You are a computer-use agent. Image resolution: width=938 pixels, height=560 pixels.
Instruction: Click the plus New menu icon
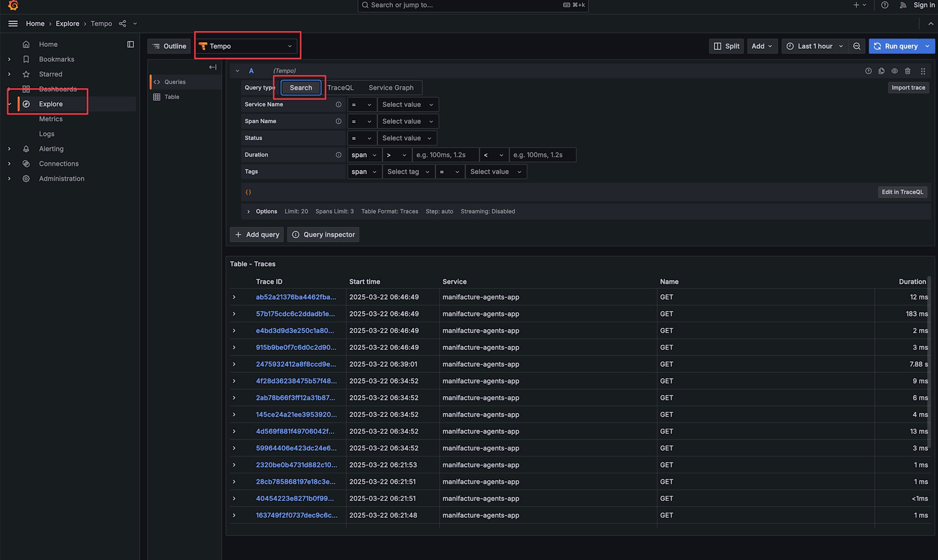[x=859, y=5]
